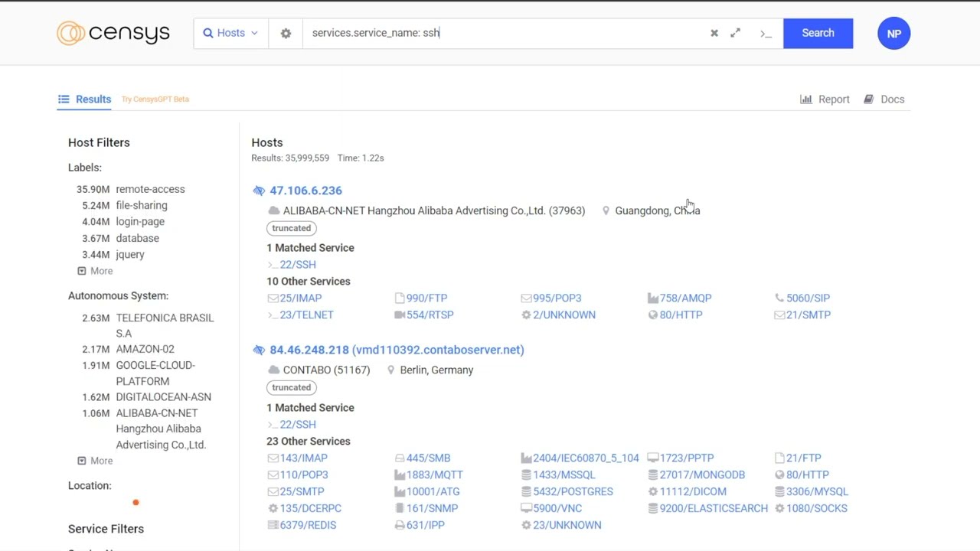Viewport: 980px width, 551px height.
Task: Open the Hosts search type dropdown
Action: pyautogui.click(x=230, y=33)
